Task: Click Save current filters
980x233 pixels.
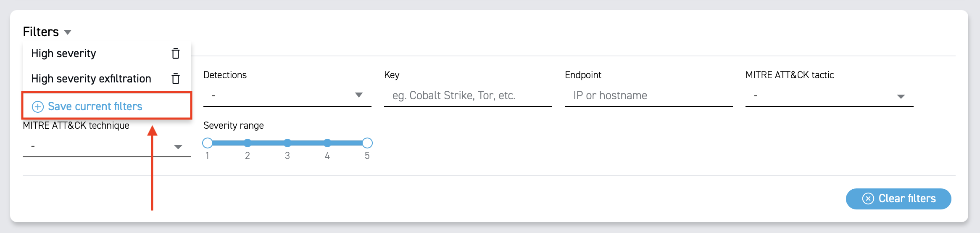Action: (95, 106)
